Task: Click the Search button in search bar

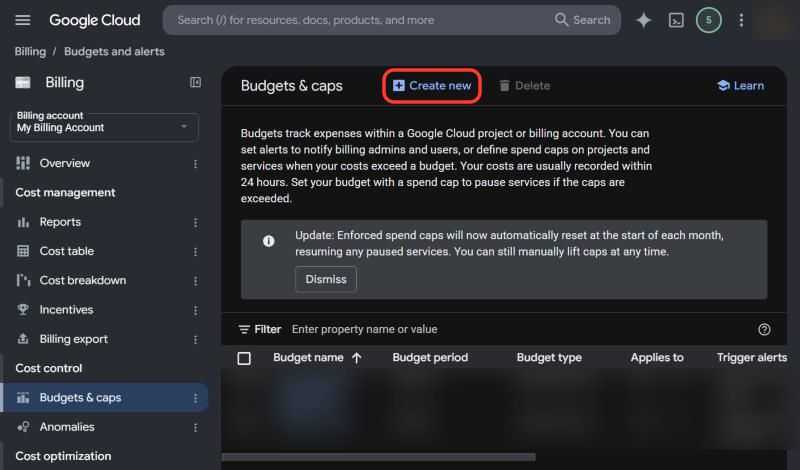Action: 583,20
